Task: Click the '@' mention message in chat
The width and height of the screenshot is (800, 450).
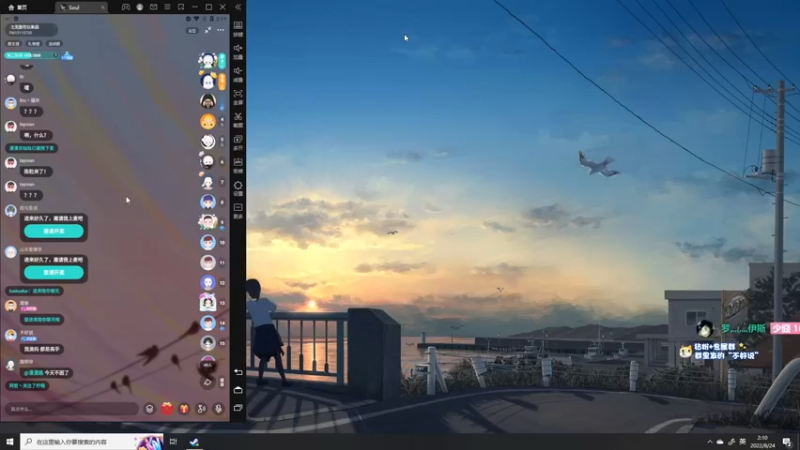Action: [47, 373]
